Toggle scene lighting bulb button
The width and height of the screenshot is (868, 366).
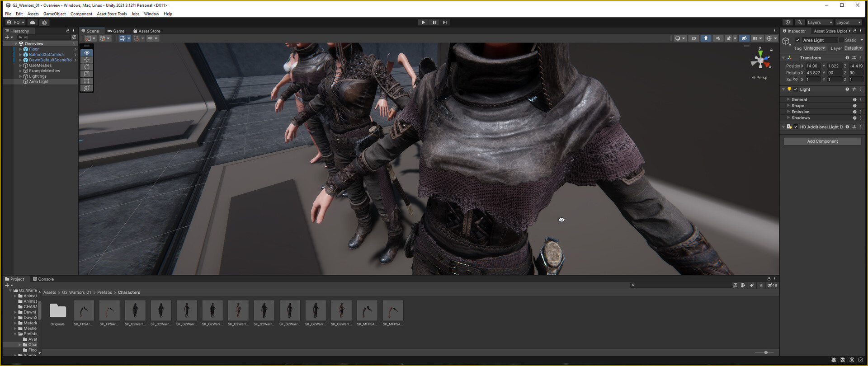click(x=706, y=38)
